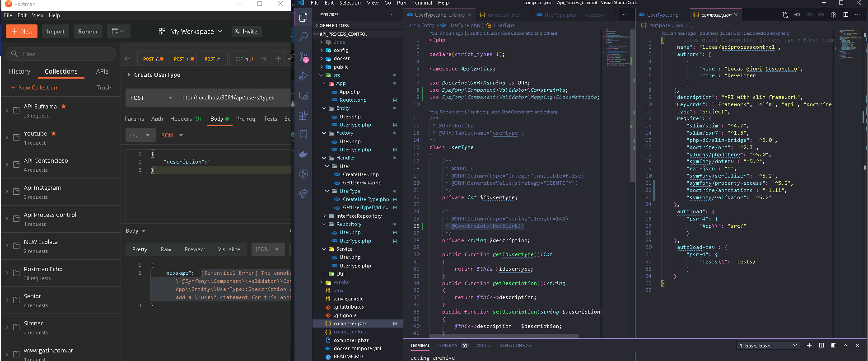The image size is (868, 361).
Task: Open the Extensions view in VS Code
Action: [x=303, y=115]
